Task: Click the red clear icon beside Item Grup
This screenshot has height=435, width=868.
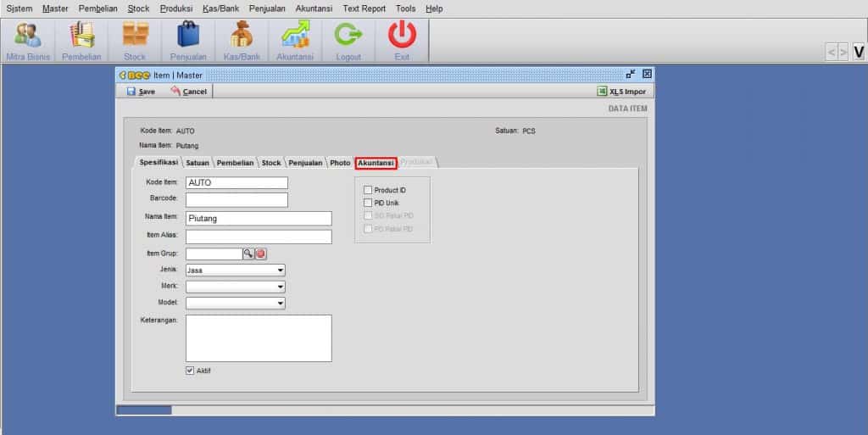Action: [261, 254]
